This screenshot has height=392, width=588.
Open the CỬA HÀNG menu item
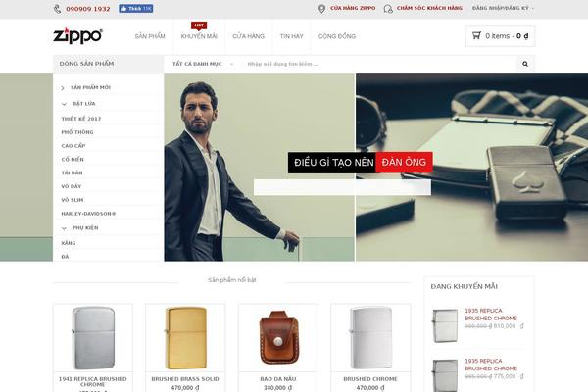tap(248, 36)
